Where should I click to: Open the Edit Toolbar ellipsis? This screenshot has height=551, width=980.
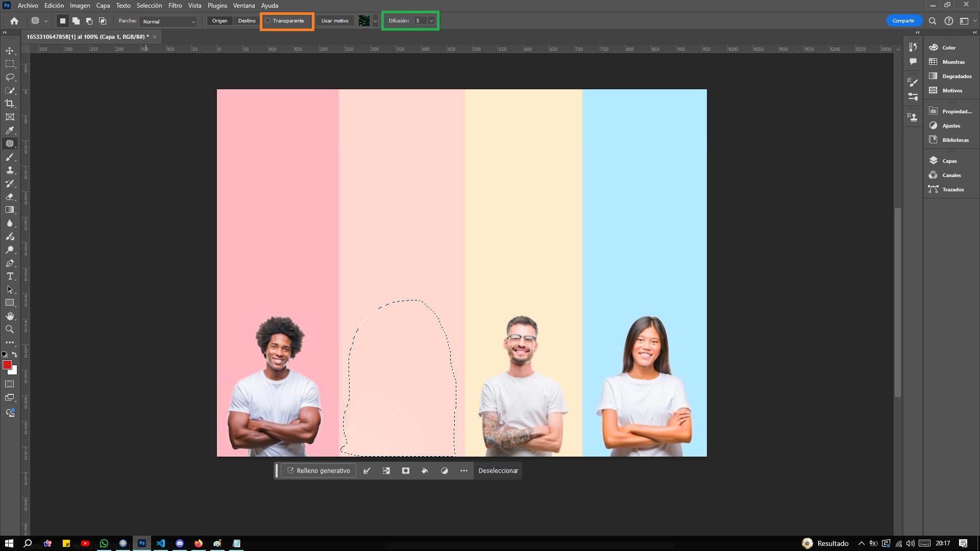[10, 342]
